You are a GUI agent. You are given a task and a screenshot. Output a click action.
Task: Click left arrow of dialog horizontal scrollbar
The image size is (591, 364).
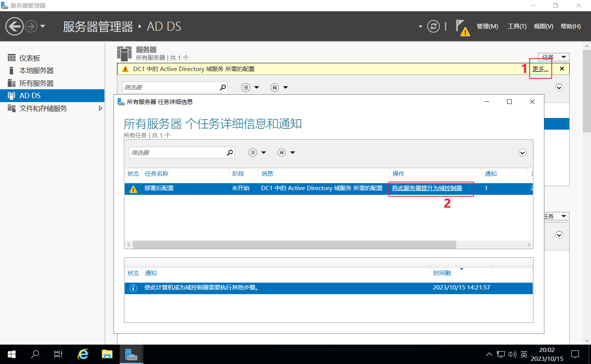click(129, 245)
